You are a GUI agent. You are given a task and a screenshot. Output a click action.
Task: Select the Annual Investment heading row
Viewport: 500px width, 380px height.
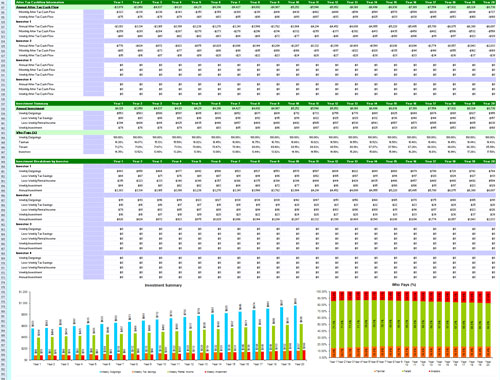click(x=255, y=108)
